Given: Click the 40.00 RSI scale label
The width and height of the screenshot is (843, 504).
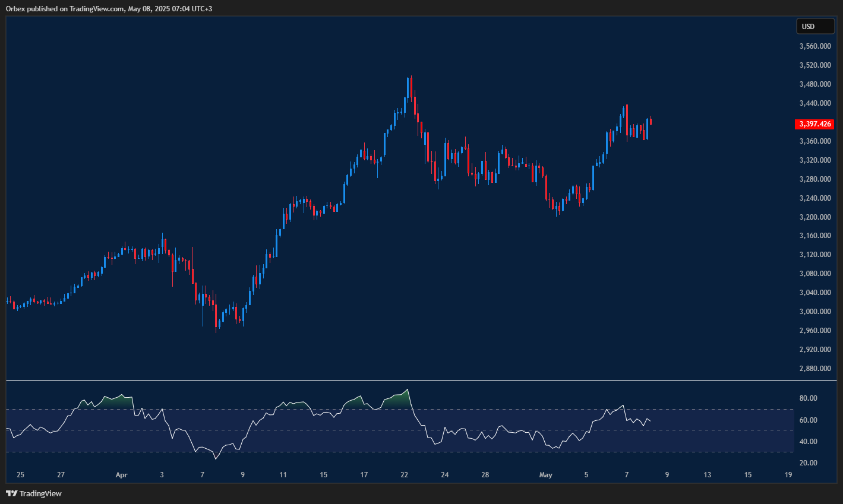Looking at the screenshot, I should click(809, 442).
